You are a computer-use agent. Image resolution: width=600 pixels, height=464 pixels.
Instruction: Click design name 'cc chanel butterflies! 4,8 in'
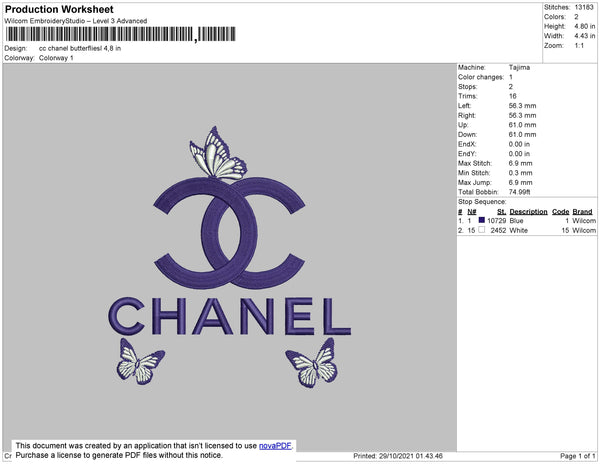click(x=80, y=49)
